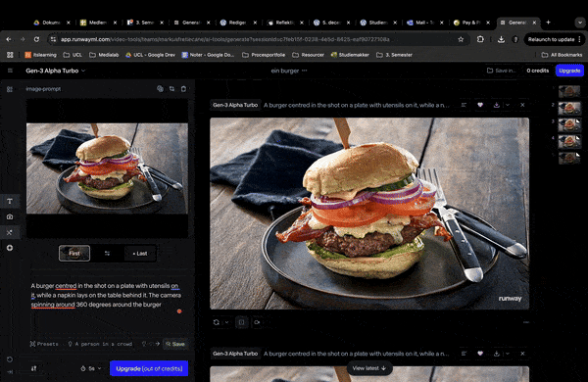This screenshot has height=382, width=588.
Task: Click inside the burger prompt text field
Action: tap(106, 295)
